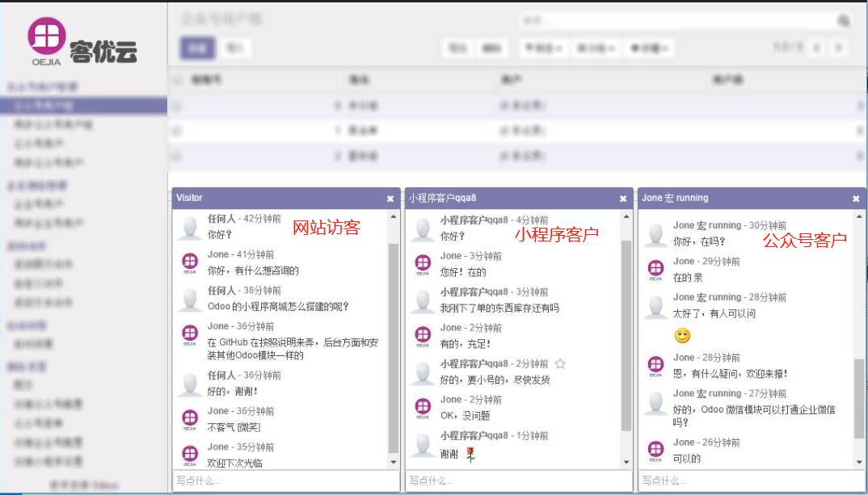Click visitor avatar beside '你好？' in Visitor chat
This screenshot has height=495, width=868.
click(190, 228)
